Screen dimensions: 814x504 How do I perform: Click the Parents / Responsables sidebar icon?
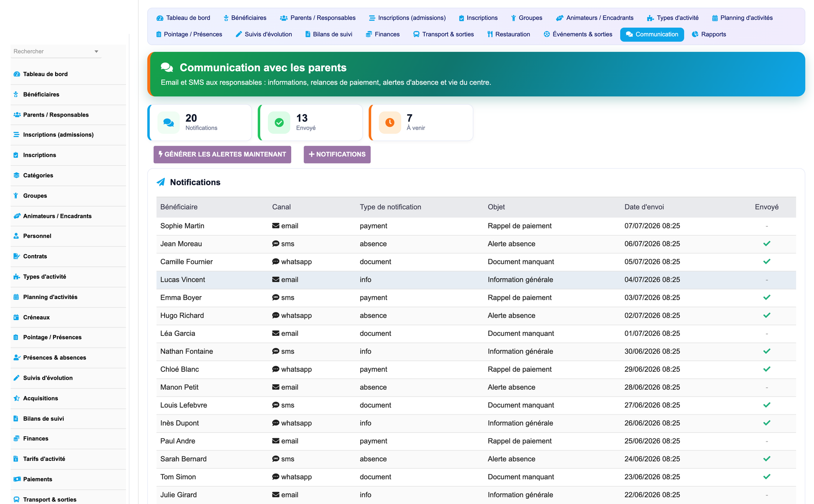click(17, 115)
